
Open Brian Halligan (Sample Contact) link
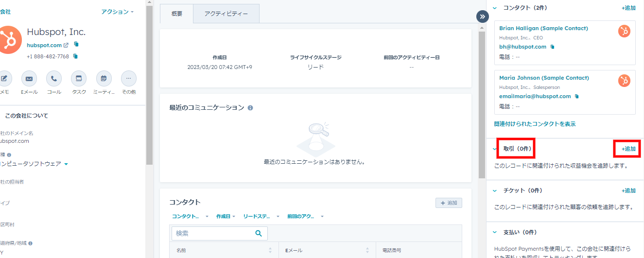click(543, 28)
